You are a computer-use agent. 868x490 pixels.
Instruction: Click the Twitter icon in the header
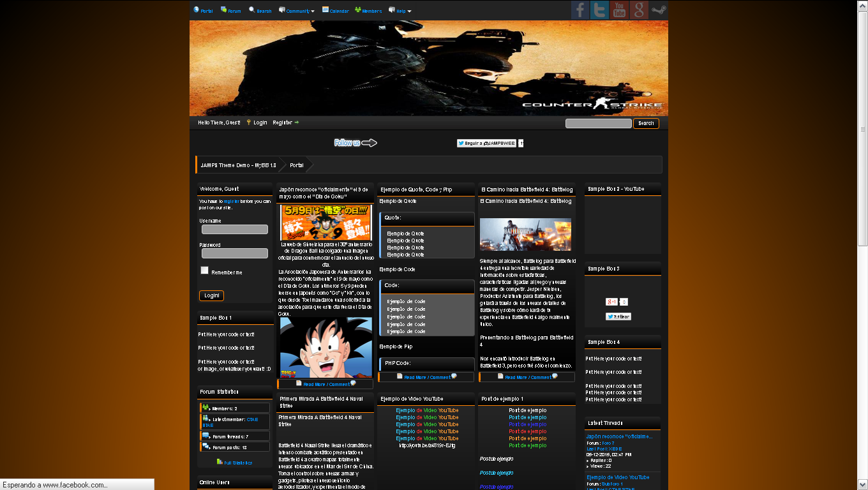pyautogui.click(x=599, y=10)
